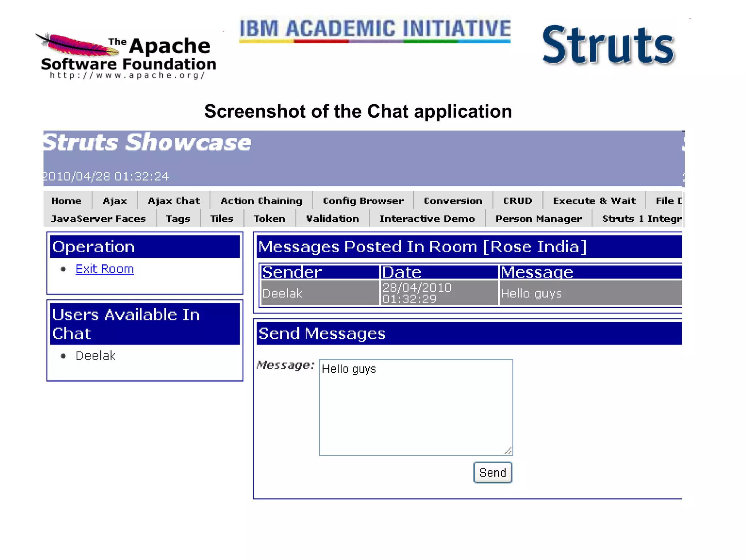Open the Home menu tab

pyautogui.click(x=67, y=201)
